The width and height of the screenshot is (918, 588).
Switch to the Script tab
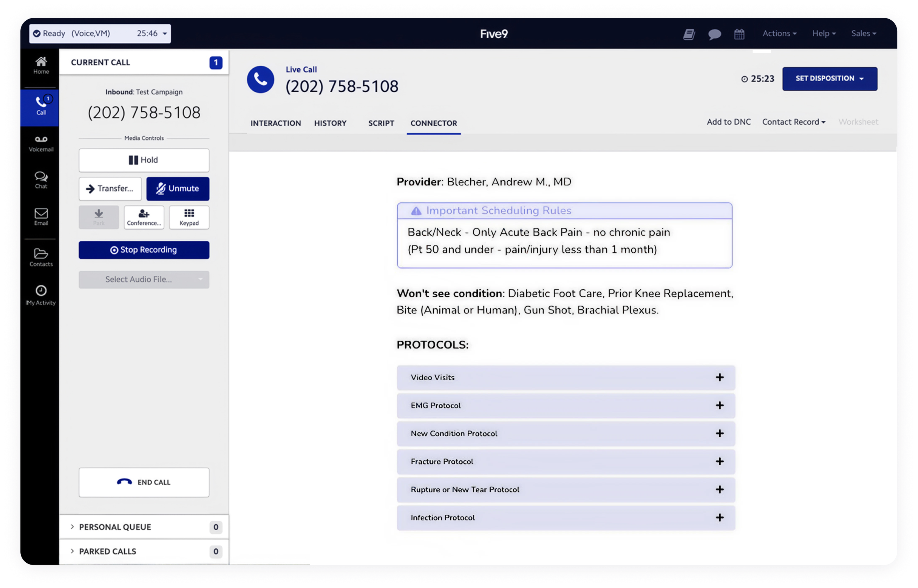tap(381, 123)
